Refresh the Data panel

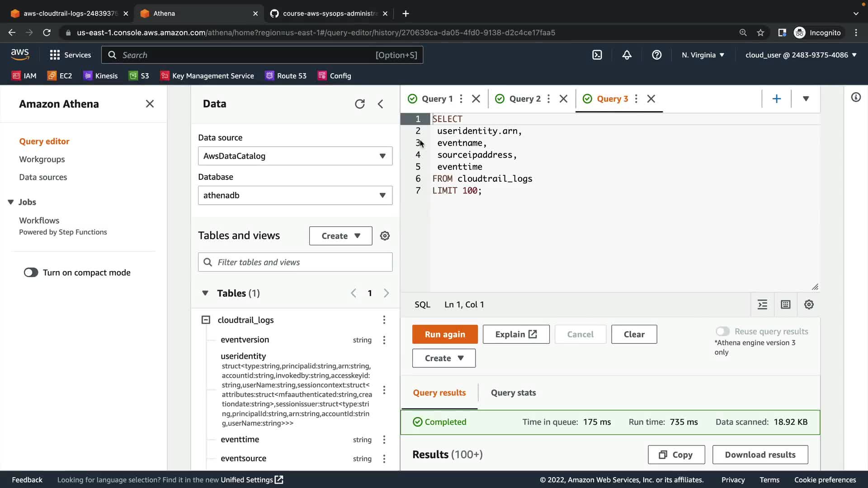point(359,104)
